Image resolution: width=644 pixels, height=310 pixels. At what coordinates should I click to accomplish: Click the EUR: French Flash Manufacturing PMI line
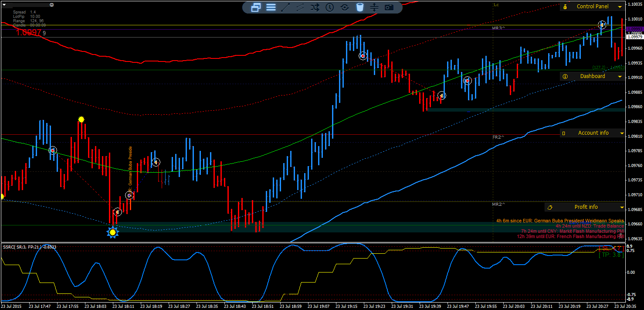click(x=570, y=236)
